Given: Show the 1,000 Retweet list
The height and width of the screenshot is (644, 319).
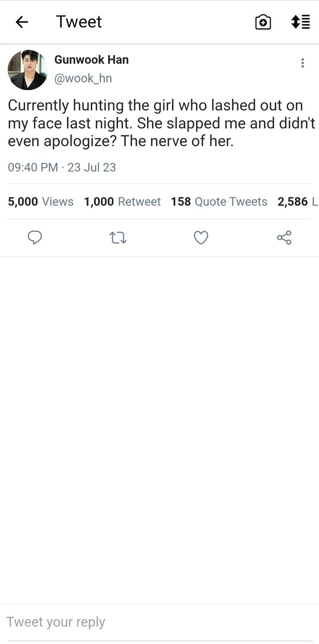Looking at the screenshot, I should click(122, 202).
